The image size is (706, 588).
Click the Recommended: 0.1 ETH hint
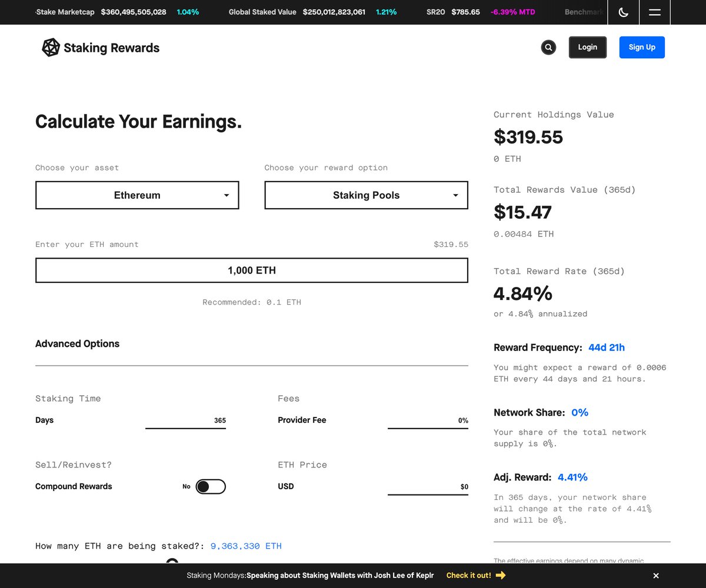coord(252,302)
